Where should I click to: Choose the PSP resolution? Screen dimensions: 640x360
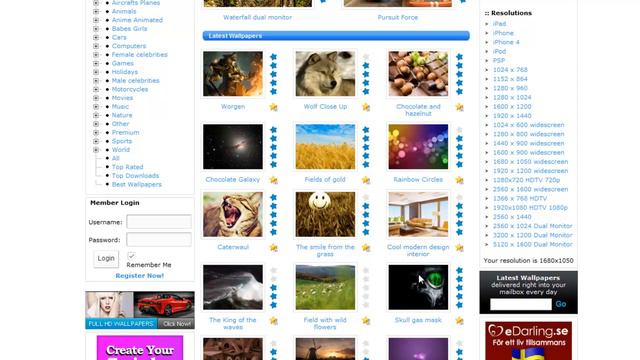click(x=498, y=60)
